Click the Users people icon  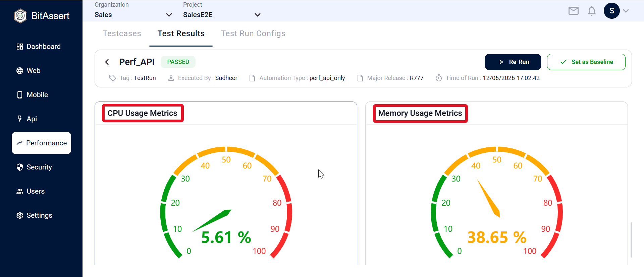click(20, 191)
